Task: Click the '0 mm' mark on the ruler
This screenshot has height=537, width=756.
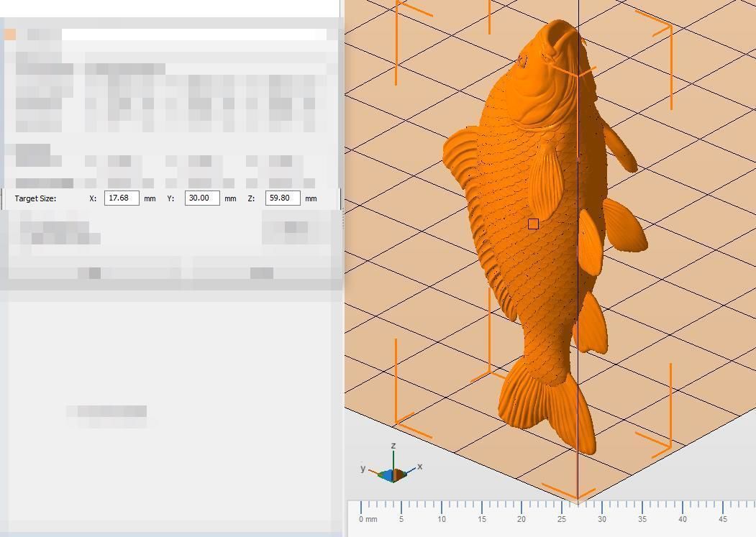Action: (x=368, y=519)
